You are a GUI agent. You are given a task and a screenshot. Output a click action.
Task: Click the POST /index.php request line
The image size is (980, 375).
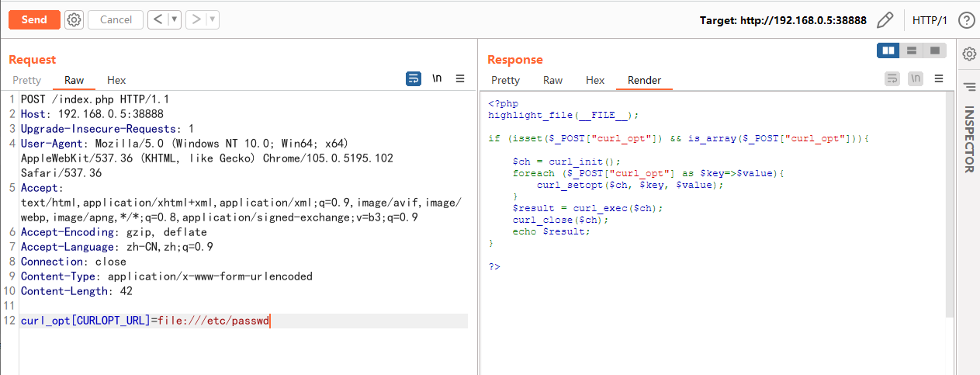pyautogui.click(x=95, y=99)
